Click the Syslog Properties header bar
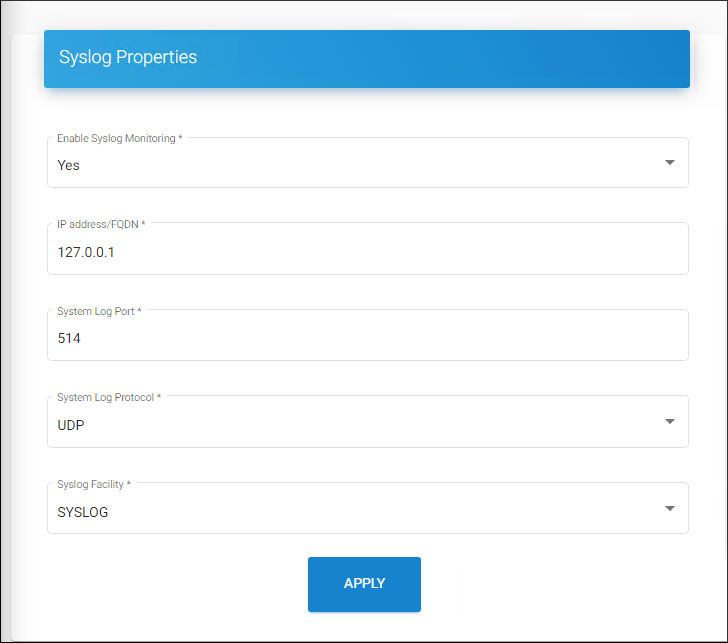Image resolution: width=728 pixels, height=643 pixels. pos(366,58)
